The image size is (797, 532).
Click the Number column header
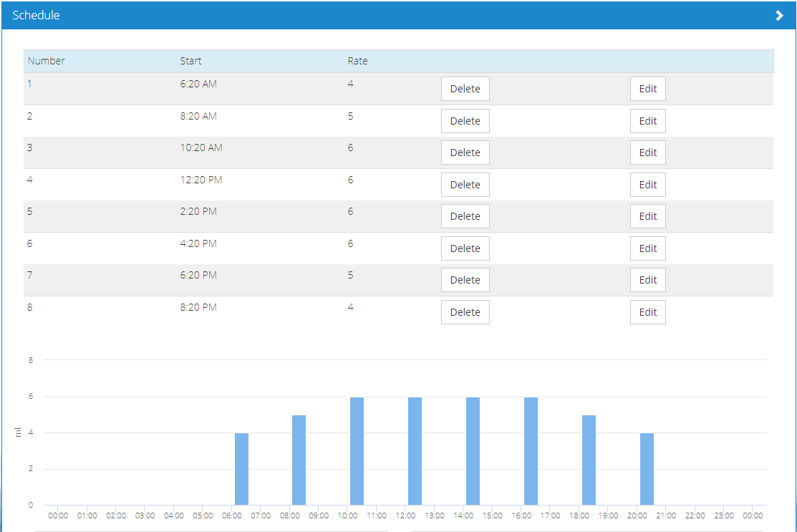tap(47, 61)
